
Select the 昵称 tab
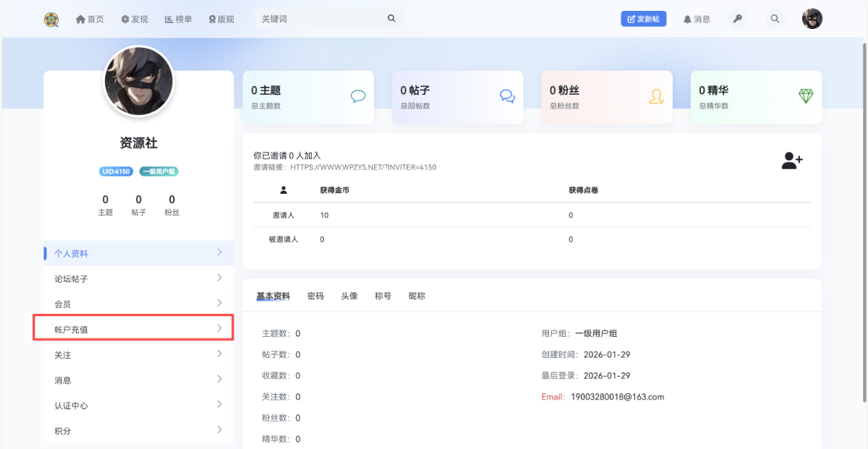[x=417, y=296]
